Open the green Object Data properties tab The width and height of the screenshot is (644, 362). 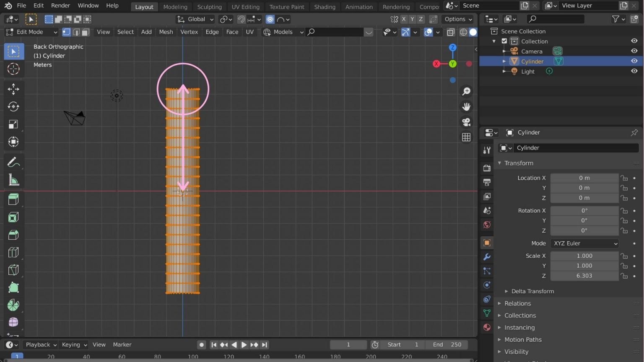[x=486, y=313]
